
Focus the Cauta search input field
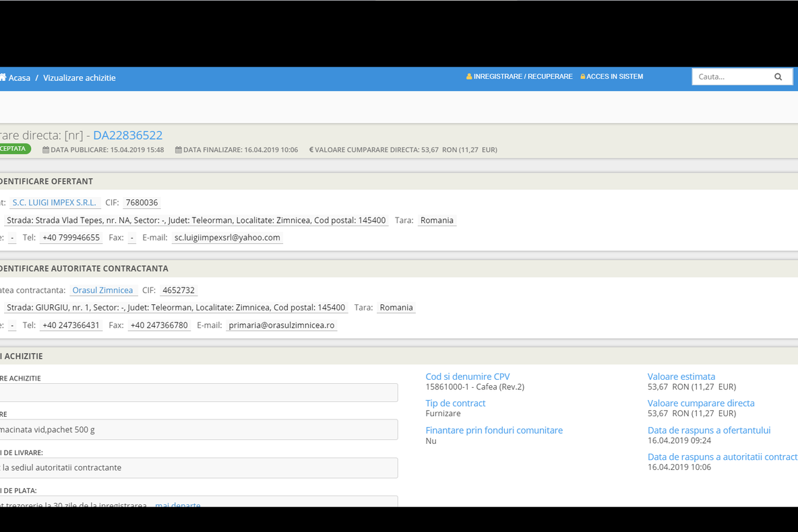[731, 77]
